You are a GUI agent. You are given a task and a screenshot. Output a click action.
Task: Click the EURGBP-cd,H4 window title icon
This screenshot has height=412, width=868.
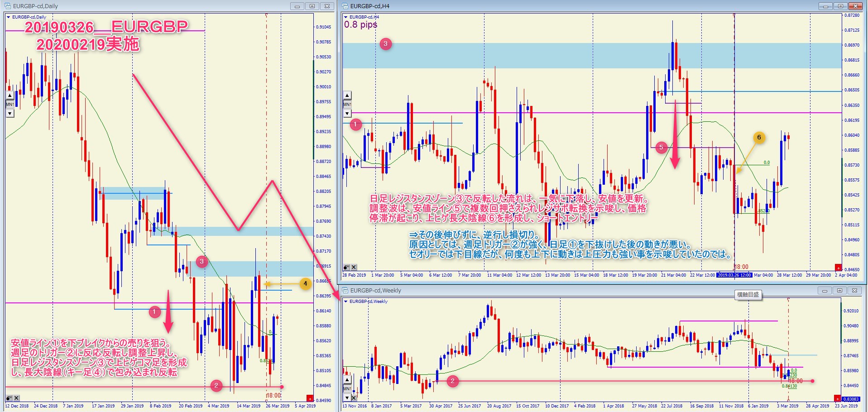click(345, 6)
